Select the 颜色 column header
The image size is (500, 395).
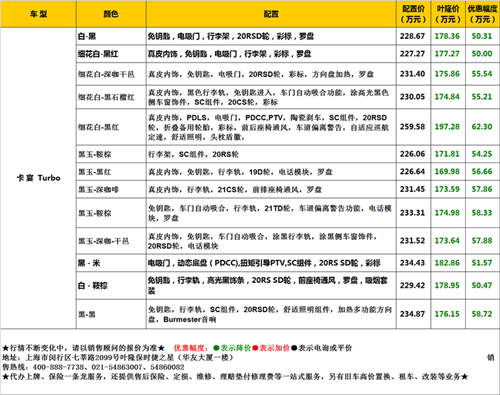(x=111, y=14)
